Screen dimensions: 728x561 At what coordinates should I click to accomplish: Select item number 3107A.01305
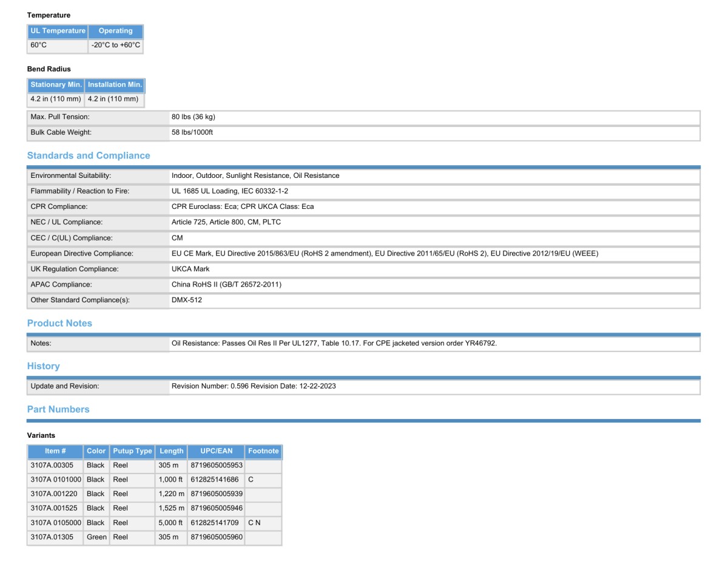pyautogui.click(x=52, y=537)
